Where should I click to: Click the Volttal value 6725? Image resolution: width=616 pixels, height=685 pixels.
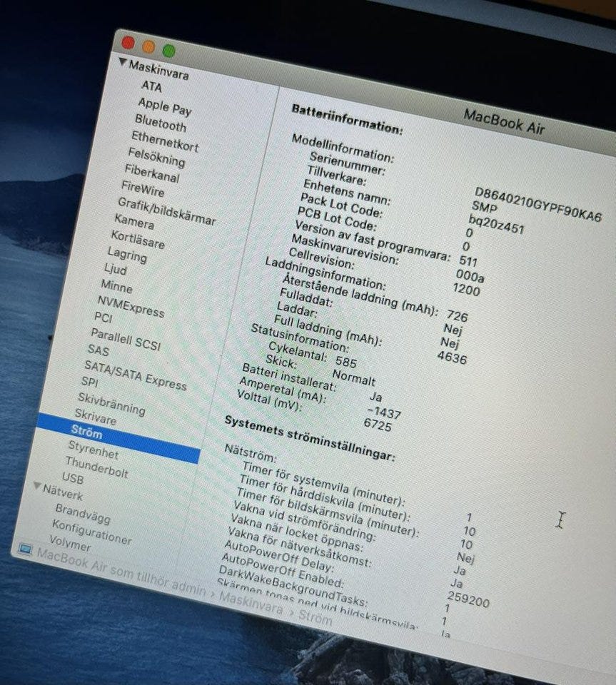[378, 425]
